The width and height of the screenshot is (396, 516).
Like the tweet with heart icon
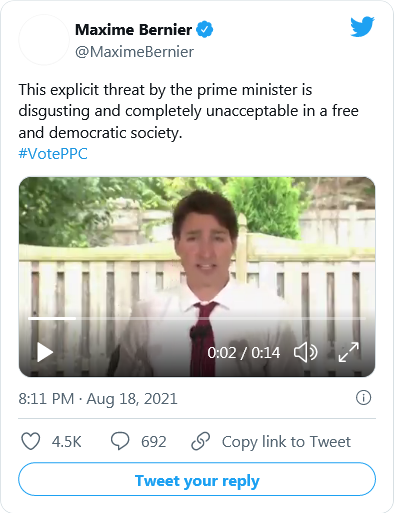[x=31, y=441]
